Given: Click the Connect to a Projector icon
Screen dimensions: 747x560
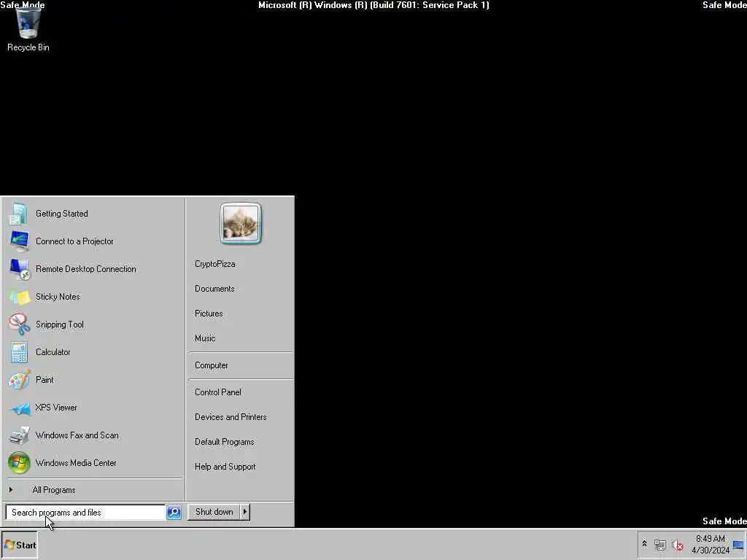Looking at the screenshot, I should (19, 241).
